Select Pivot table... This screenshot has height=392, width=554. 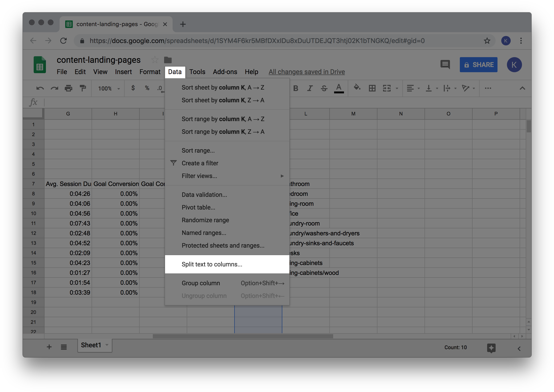coord(227,208)
